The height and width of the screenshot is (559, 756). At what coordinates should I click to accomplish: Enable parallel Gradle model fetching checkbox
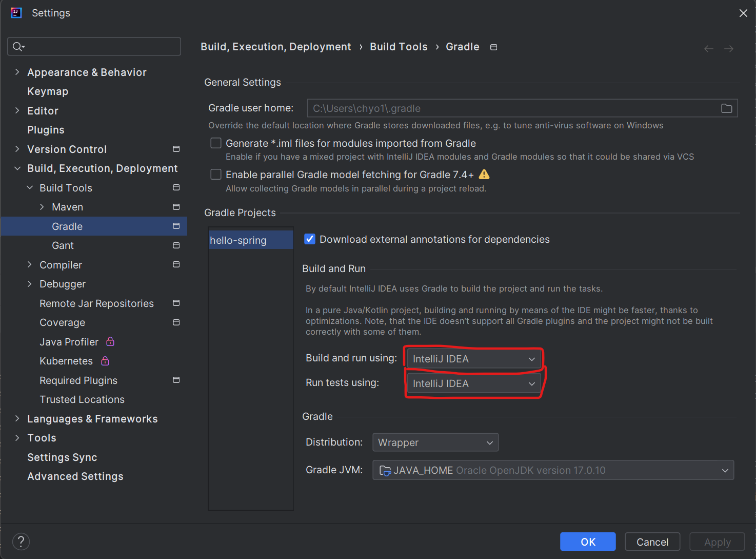coord(216,175)
